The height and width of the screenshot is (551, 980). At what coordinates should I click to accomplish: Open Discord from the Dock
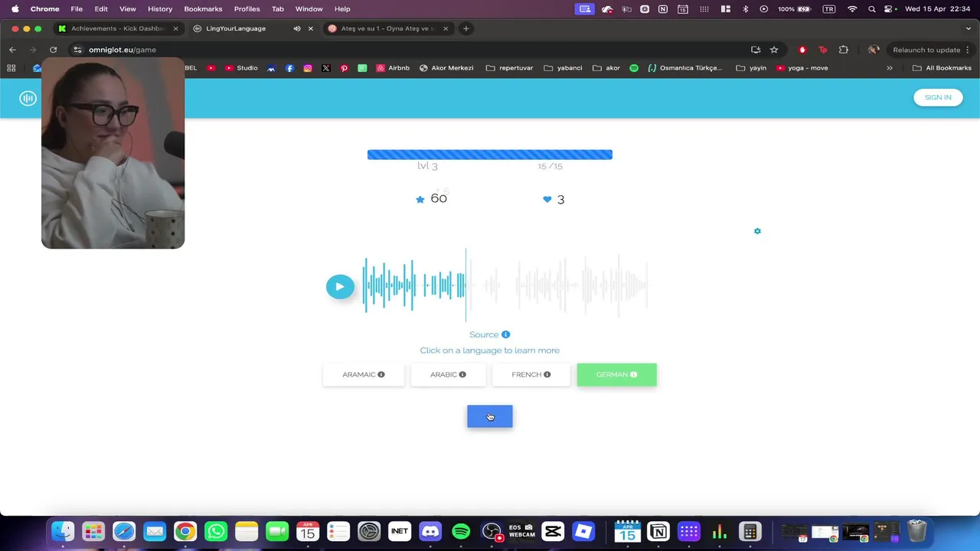coord(430,531)
